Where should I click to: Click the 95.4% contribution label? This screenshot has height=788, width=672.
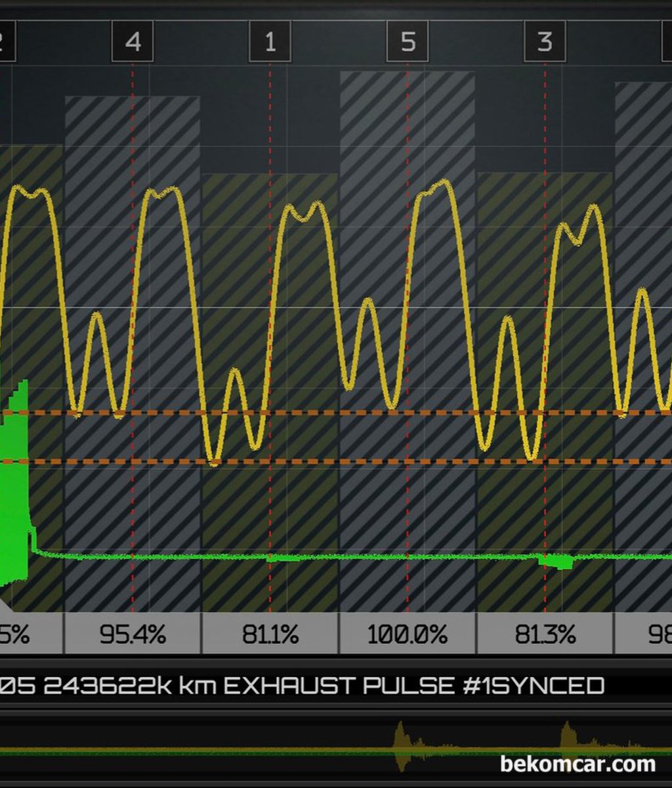[x=133, y=634]
